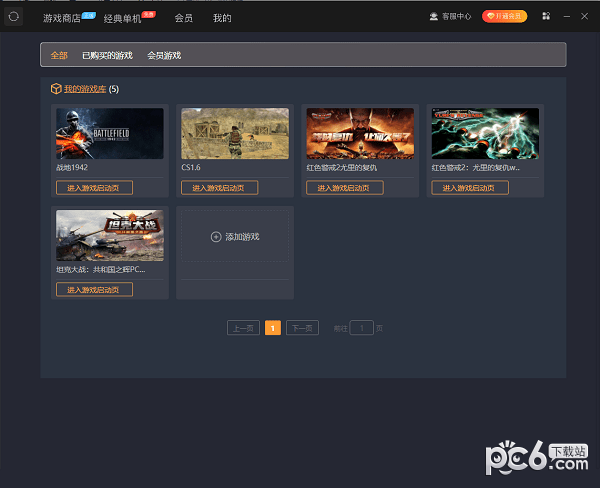The height and width of the screenshot is (488, 600).
Task: Click the cube icon beside 我的游戏库
Action: pos(55,89)
